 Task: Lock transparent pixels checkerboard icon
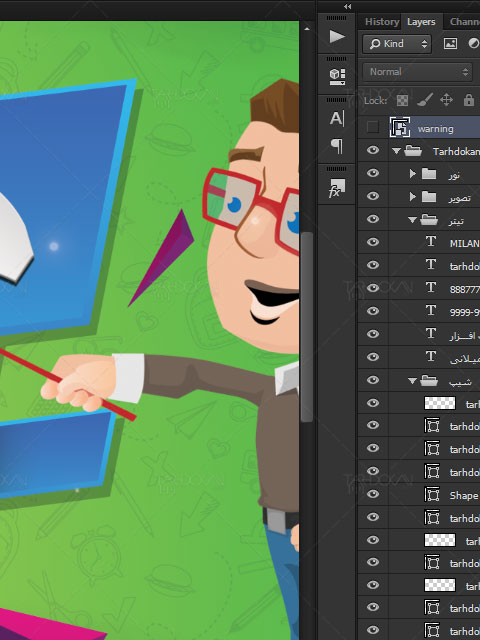[x=402, y=100]
